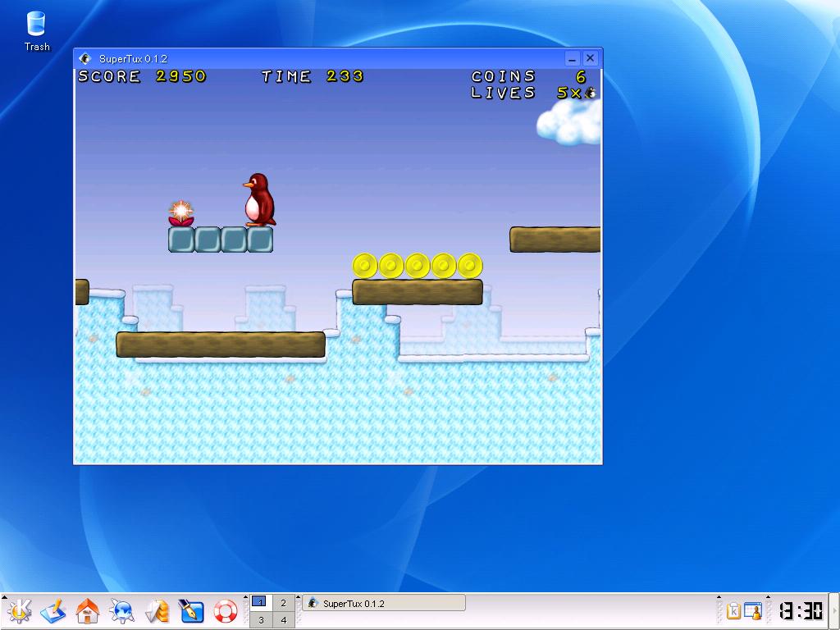The height and width of the screenshot is (630, 840).
Task: Switch to virtual desktop 4
Action: tap(283, 620)
